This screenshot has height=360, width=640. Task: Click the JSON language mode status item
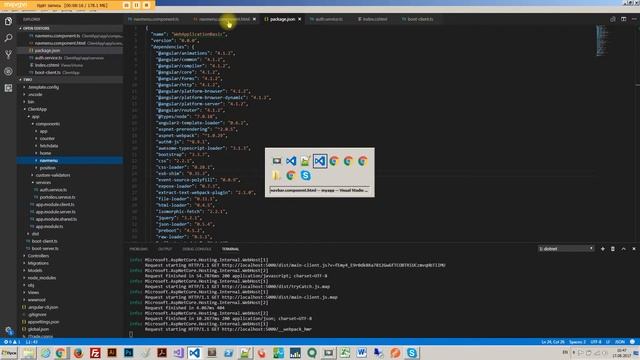click(x=620, y=342)
